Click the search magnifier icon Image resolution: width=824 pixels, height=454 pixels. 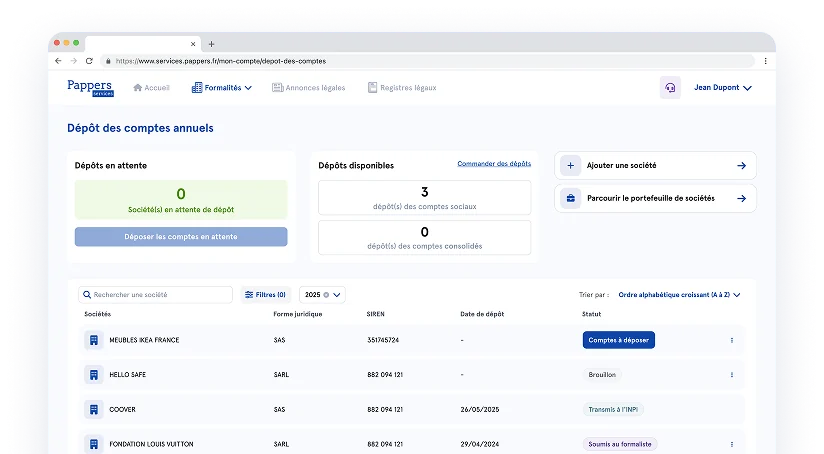[87, 295]
